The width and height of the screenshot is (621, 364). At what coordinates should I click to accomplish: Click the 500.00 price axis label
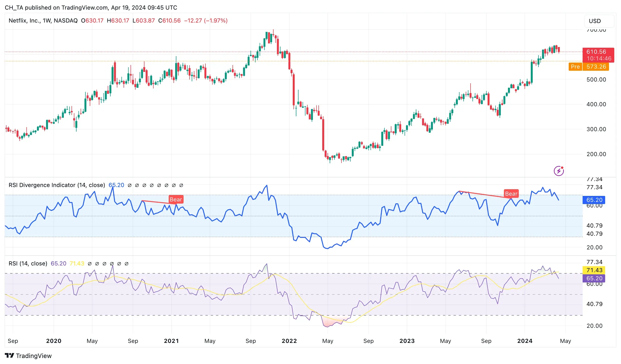click(596, 80)
